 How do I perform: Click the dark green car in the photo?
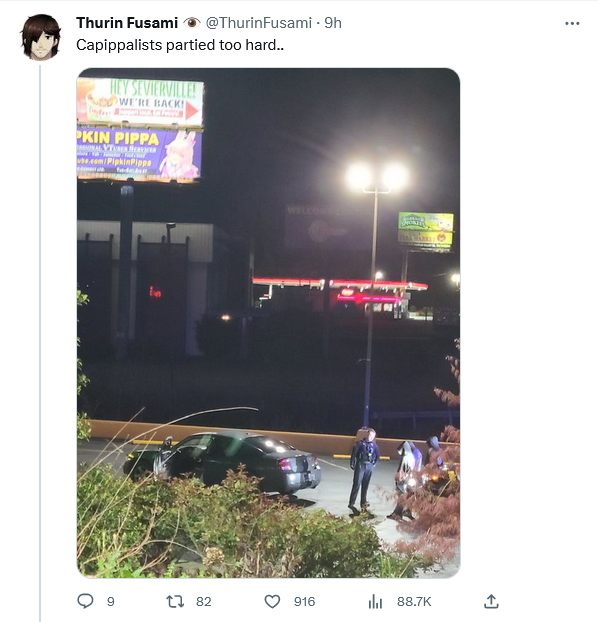(x=222, y=463)
